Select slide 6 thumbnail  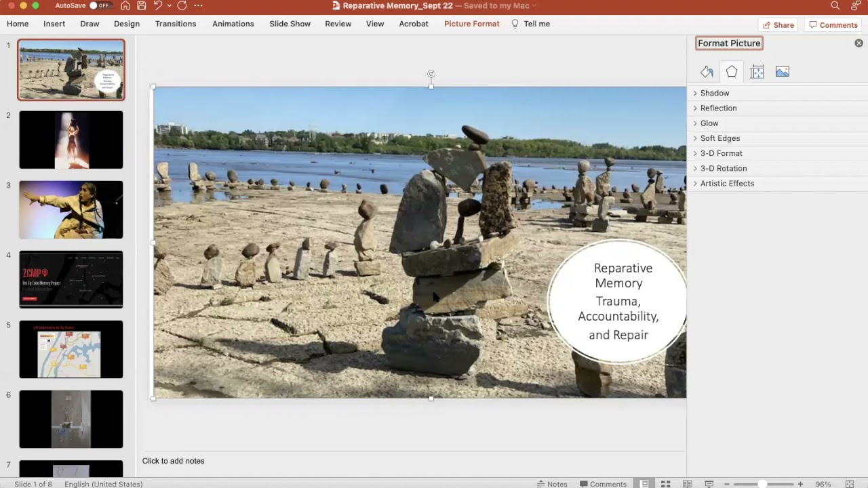71,419
